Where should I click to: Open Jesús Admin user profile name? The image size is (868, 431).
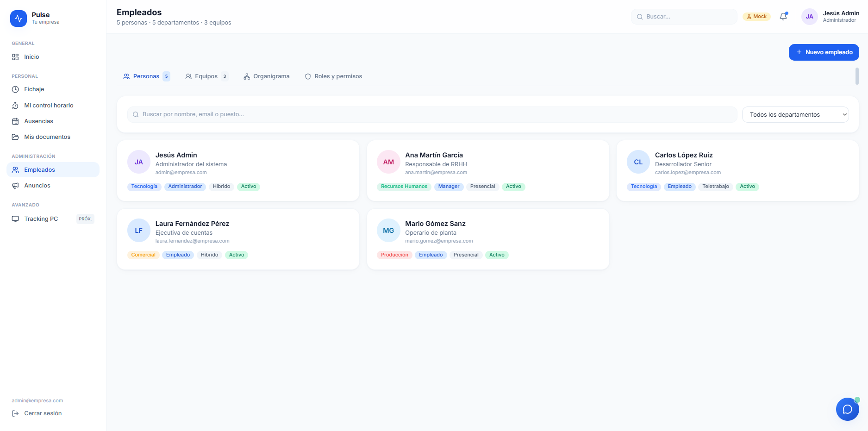point(841,13)
